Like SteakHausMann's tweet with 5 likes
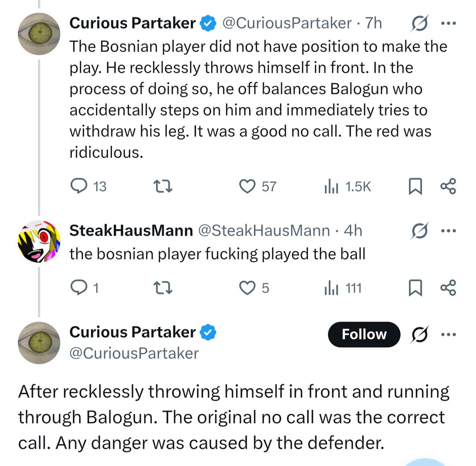This screenshot has height=466, width=476. (254, 288)
